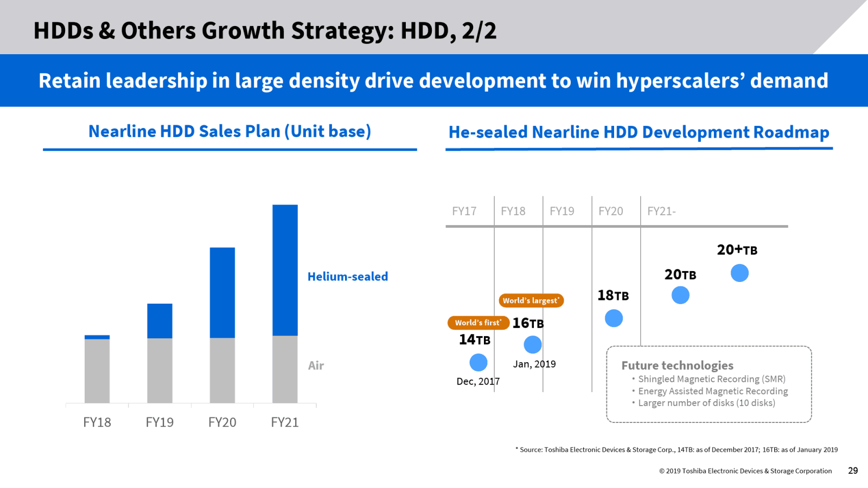Image resolution: width=868 pixels, height=488 pixels.
Task: Click the 'FY19' bar chart axis label
Action: pos(159,422)
